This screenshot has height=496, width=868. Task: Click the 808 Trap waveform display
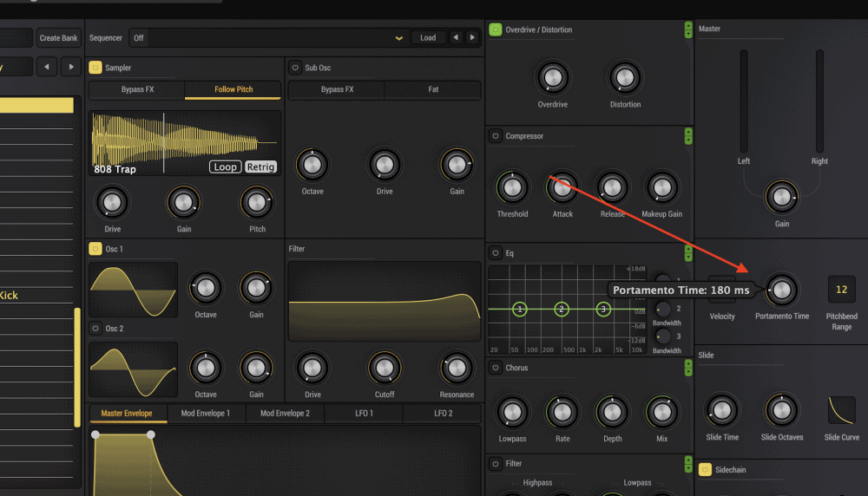click(x=185, y=143)
